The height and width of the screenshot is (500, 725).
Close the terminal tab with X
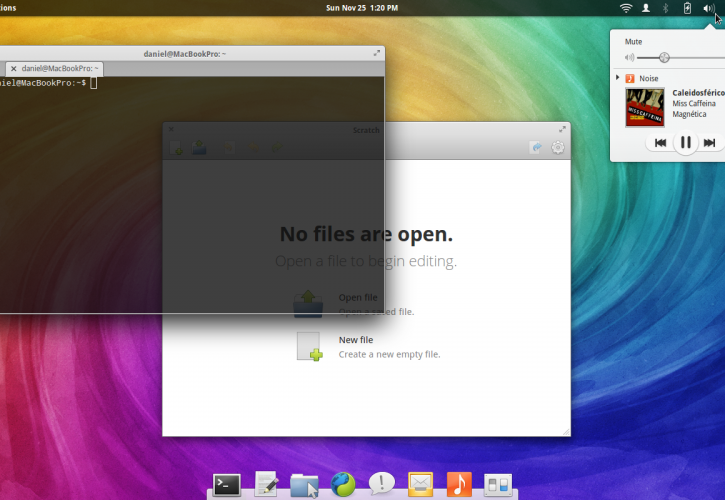click(13, 68)
